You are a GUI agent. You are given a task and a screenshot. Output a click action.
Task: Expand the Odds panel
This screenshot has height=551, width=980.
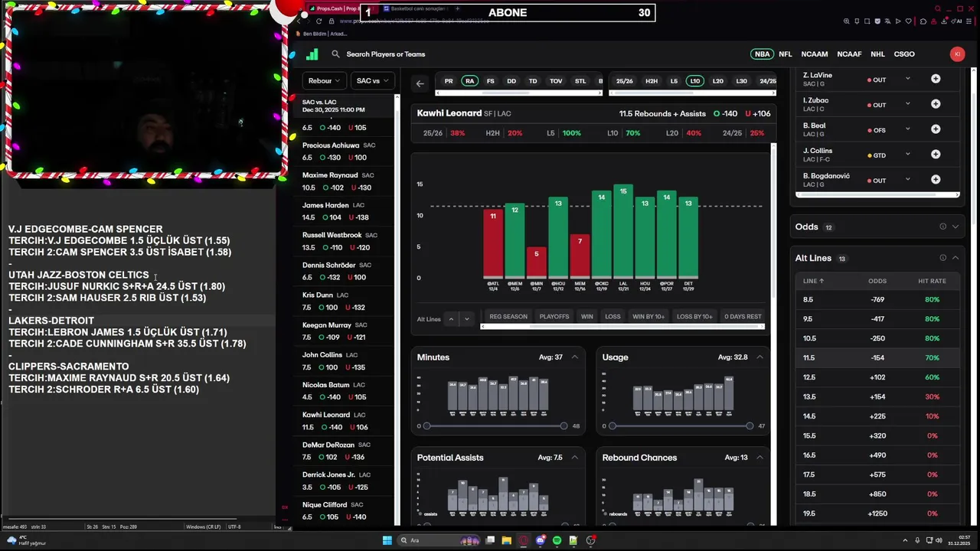(955, 227)
